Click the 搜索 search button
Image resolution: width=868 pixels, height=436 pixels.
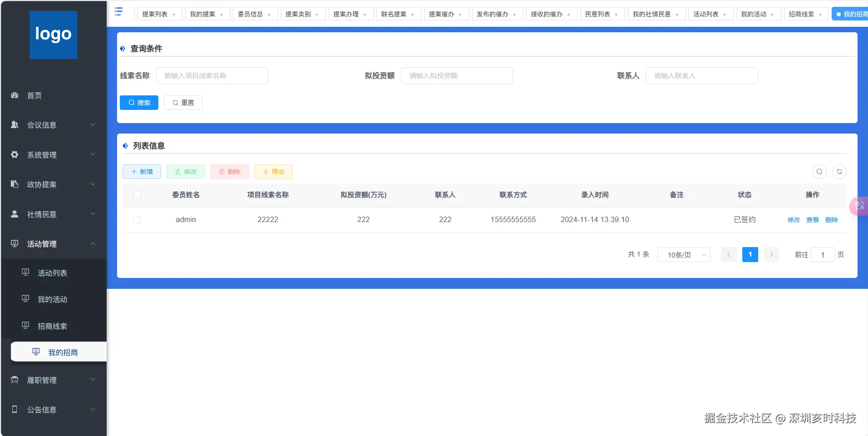139,103
